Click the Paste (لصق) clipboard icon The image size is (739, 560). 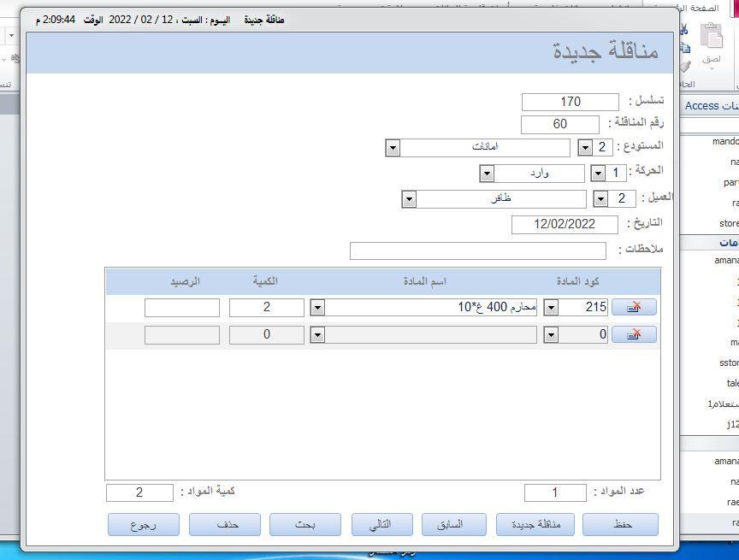711,41
